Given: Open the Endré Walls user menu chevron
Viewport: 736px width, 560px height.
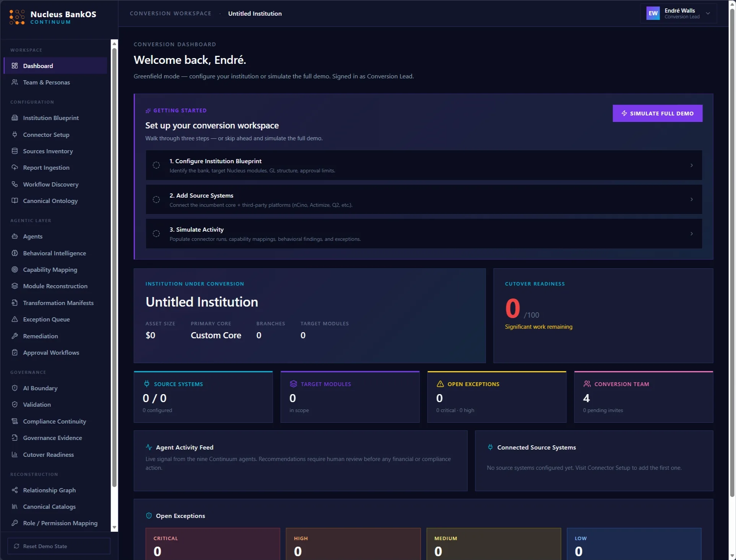Looking at the screenshot, I should pyautogui.click(x=708, y=13).
